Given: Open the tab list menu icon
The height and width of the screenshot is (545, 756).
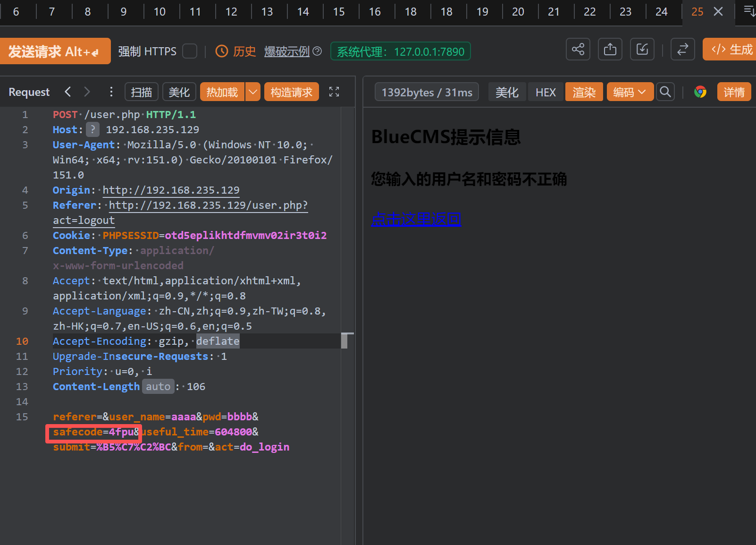Looking at the screenshot, I should click(749, 11).
